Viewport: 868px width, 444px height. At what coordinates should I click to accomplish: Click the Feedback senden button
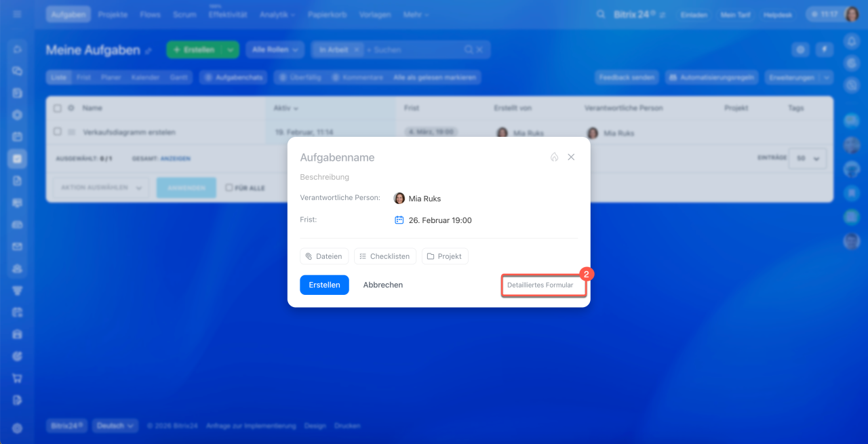627,77
